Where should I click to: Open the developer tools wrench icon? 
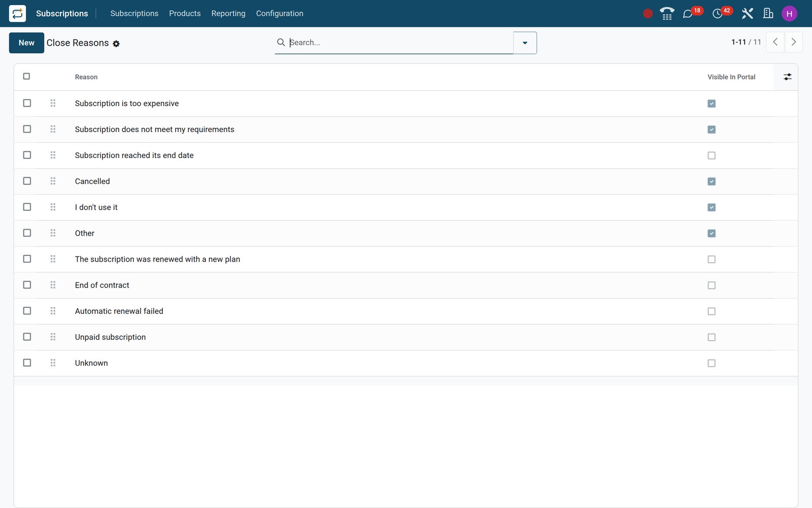[x=747, y=14]
